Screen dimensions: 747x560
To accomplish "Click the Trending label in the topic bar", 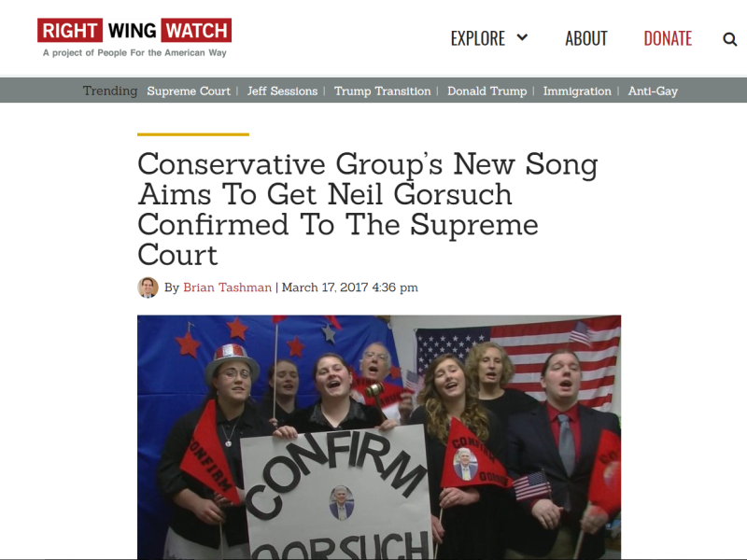I will pyautogui.click(x=110, y=91).
